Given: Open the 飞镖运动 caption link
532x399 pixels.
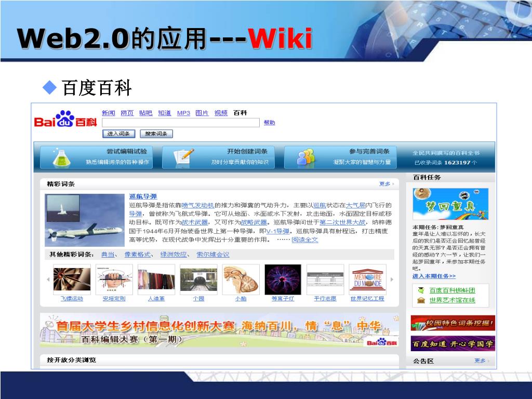Looking at the screenshot, I should click(72, 299).
